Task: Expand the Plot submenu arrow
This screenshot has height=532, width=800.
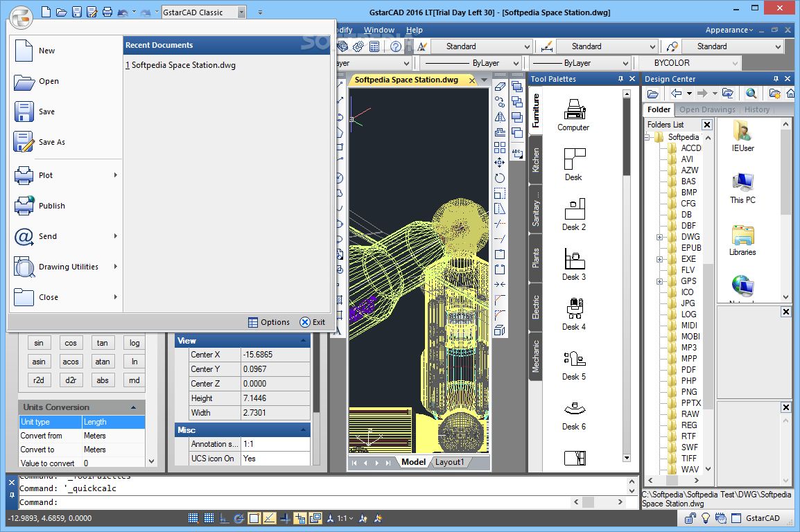Action: [115, 175]
